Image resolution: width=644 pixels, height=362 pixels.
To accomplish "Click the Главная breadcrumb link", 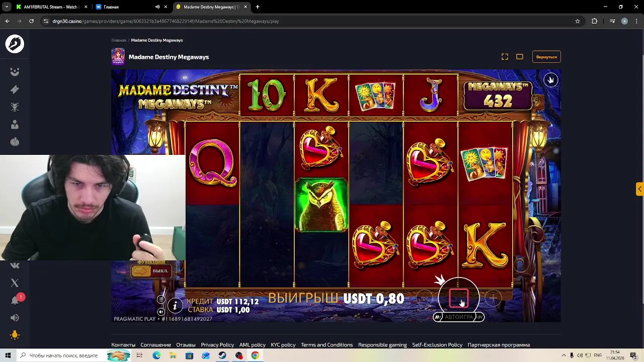I will 119,40.
